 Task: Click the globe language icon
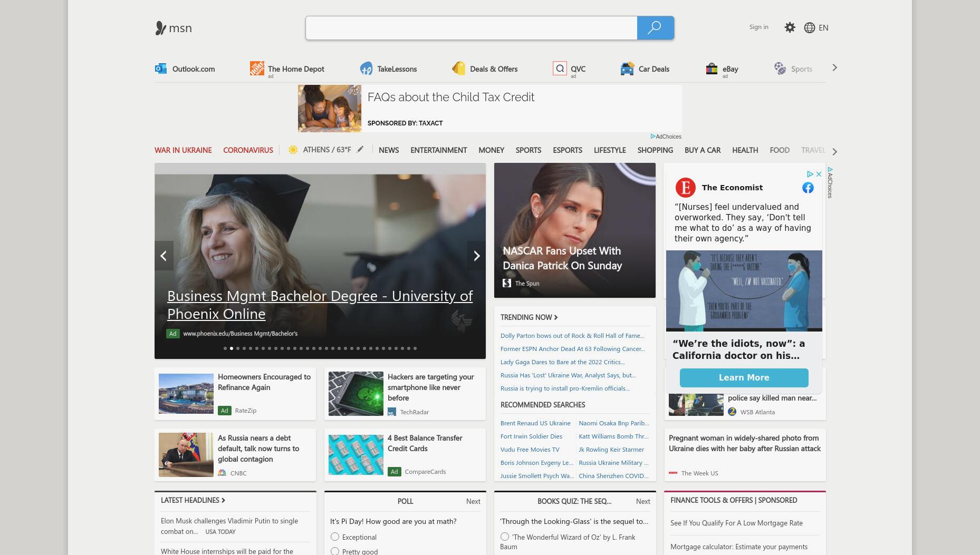810,27
